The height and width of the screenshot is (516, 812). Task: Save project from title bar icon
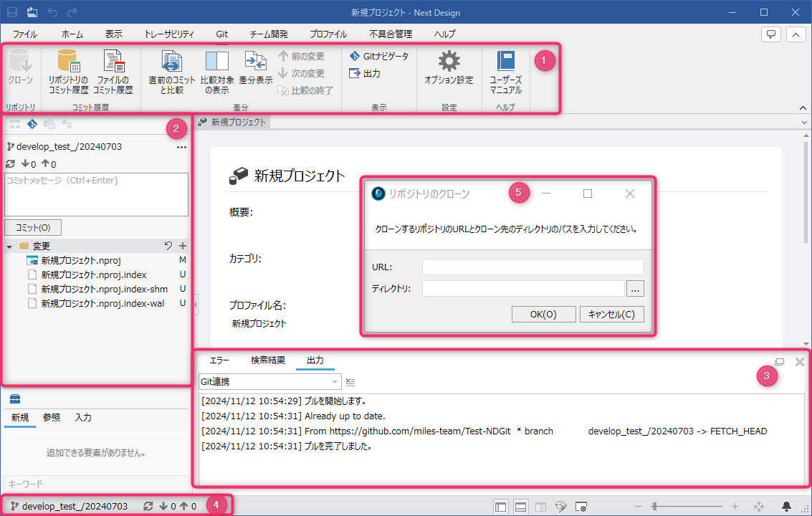coord(12,12)
